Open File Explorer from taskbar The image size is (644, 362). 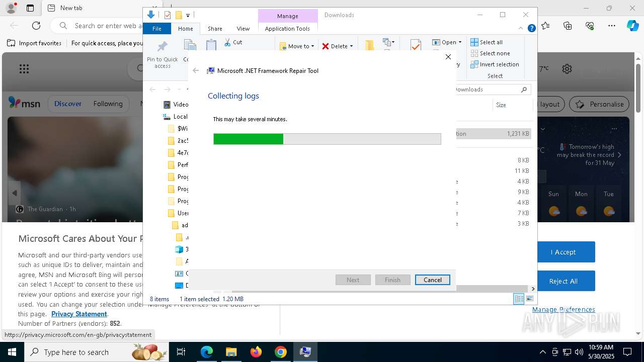[x=231, y=352]
